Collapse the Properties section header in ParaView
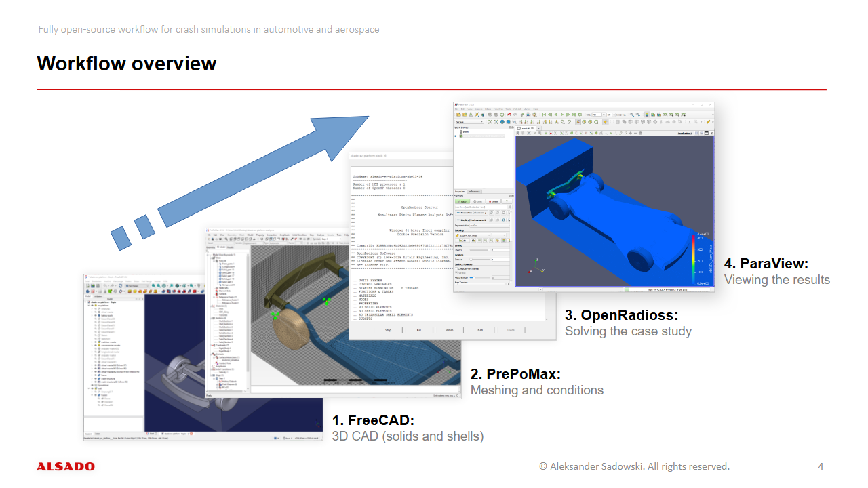Screen dimensions: 868x488 click(471, 213)
